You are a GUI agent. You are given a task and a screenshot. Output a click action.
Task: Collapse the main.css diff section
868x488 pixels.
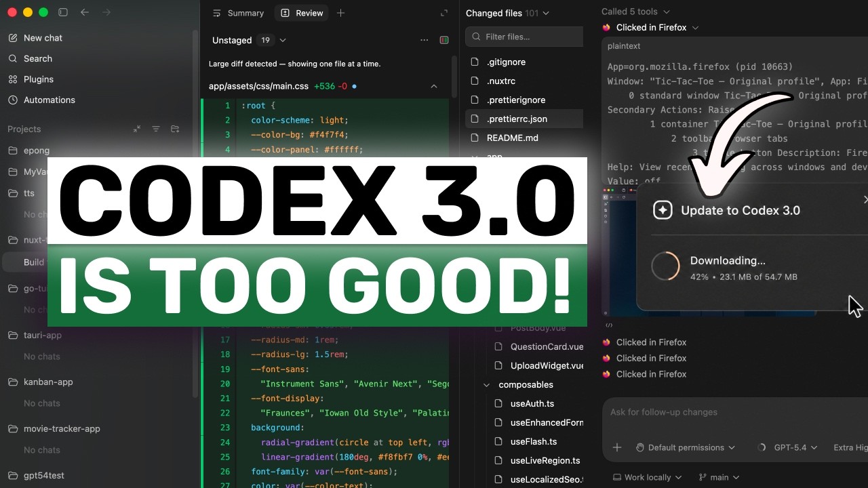click(434, 86)
